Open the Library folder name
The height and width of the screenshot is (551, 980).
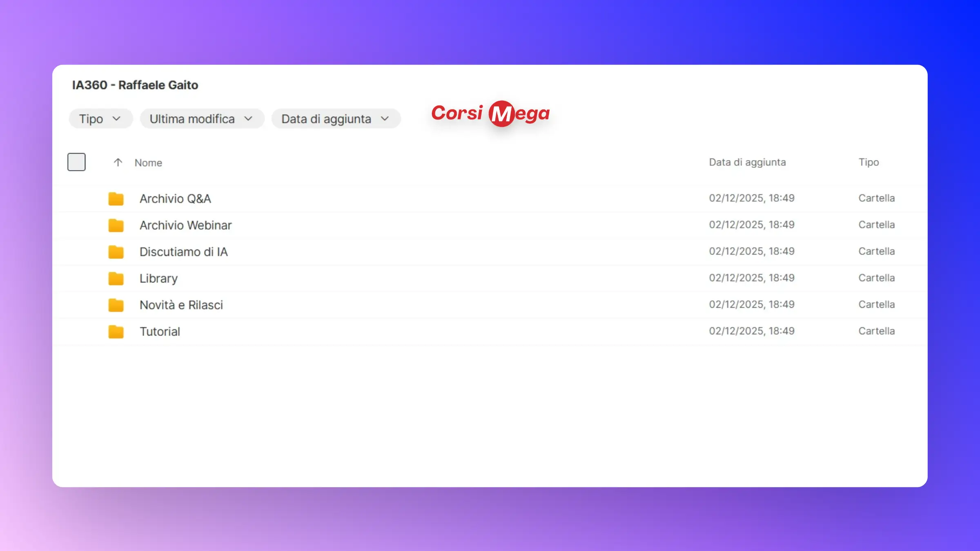pyautogui.click(x=158, y=278)
